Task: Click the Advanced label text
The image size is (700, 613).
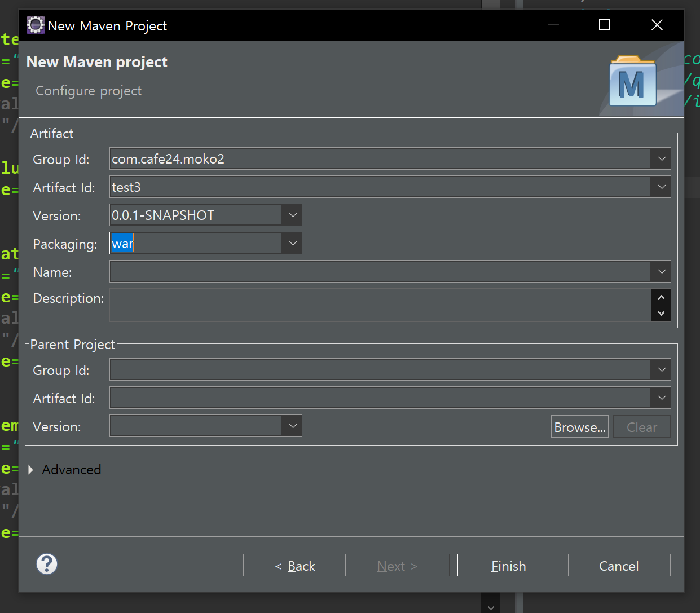Action: pyautogui.click(x=72, y=470)
